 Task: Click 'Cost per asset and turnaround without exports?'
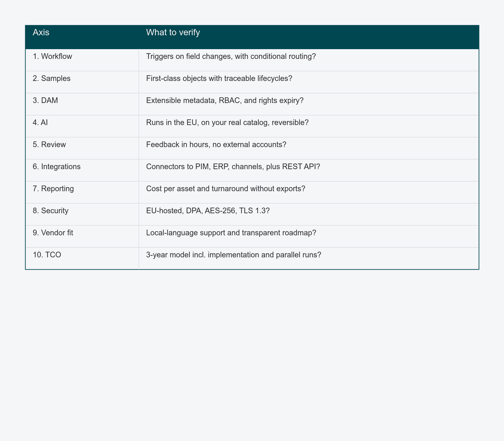226,189
